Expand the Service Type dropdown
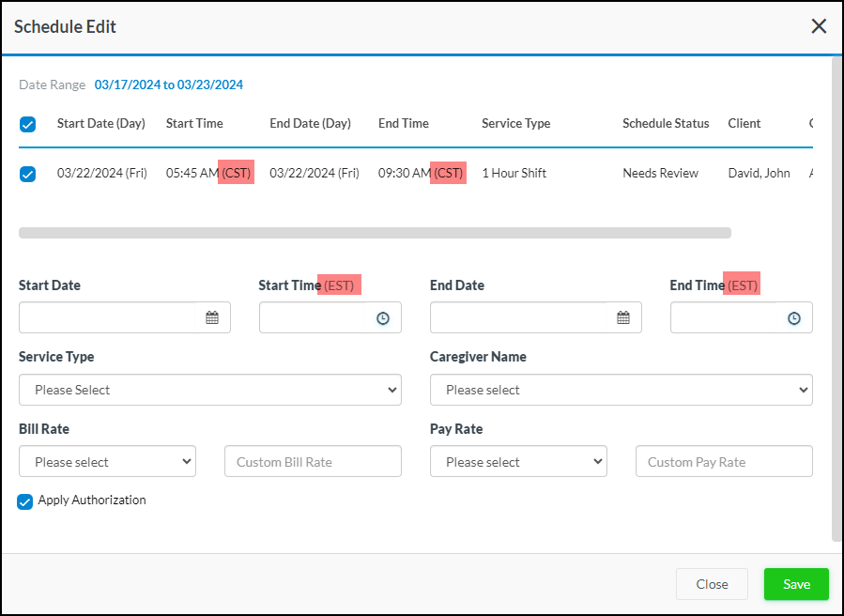This screenshot has height=616, width=844. (209, 390)
